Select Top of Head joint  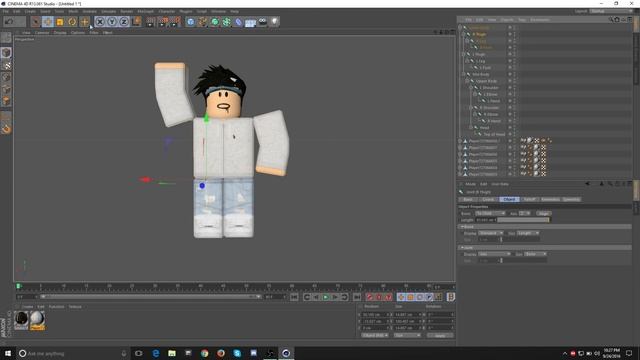(494, 134)
